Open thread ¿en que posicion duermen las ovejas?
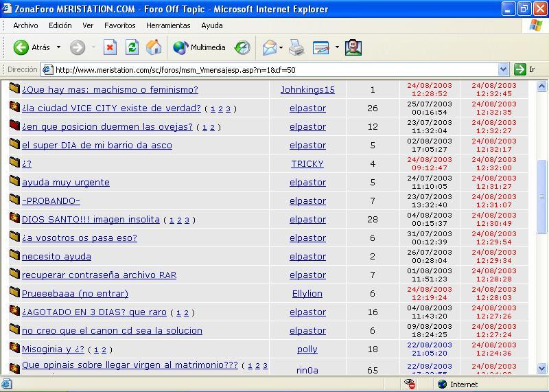This screenshot has height=392, width=549. pos(107,127)
